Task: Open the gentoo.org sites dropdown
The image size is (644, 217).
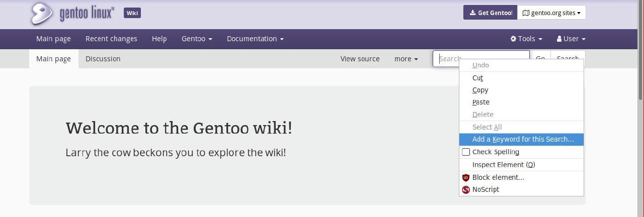Action: [551, 13]
